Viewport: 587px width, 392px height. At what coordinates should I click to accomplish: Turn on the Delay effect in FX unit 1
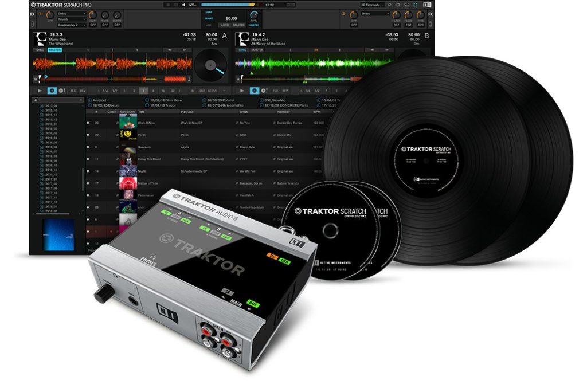(93, 26)
